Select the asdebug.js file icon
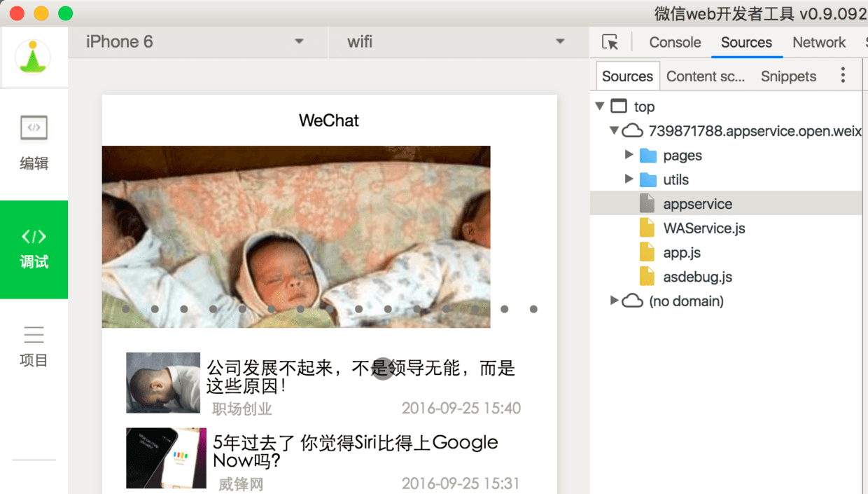Screen dimensions: 868x494 point(647,277)
